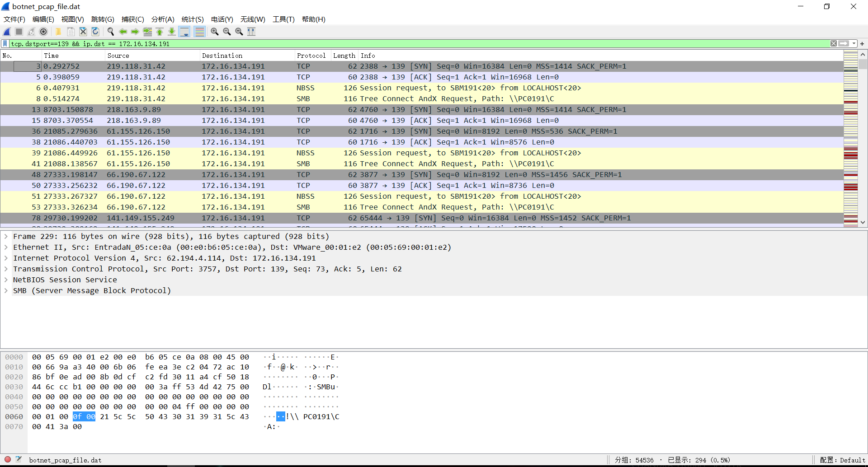Add a filter button with plus icon
The image size is (868, 467).
coord(862,44)
